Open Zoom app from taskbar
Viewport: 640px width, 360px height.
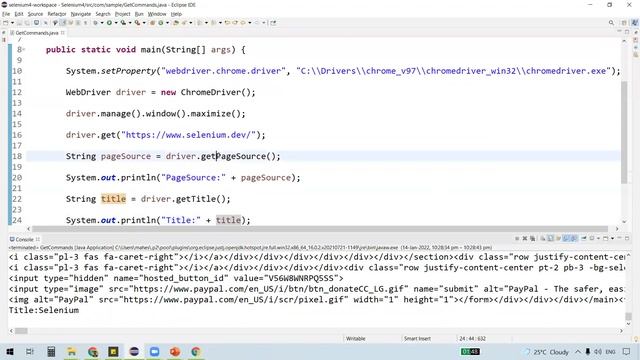point(154,351)
